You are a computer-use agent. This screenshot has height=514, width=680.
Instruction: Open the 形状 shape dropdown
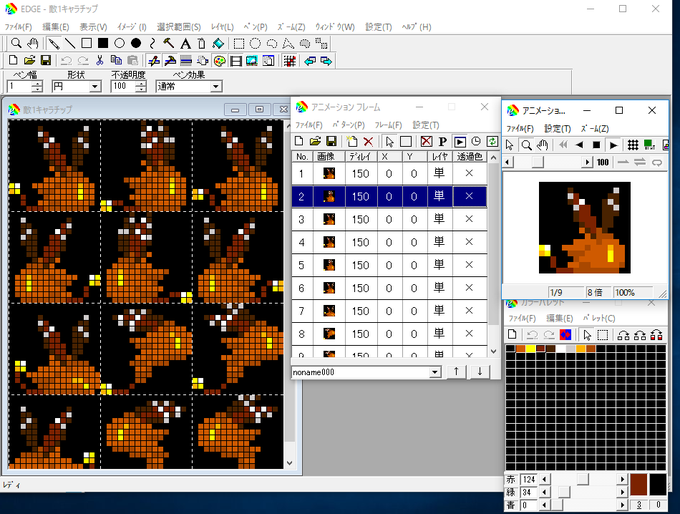point(95,86)
